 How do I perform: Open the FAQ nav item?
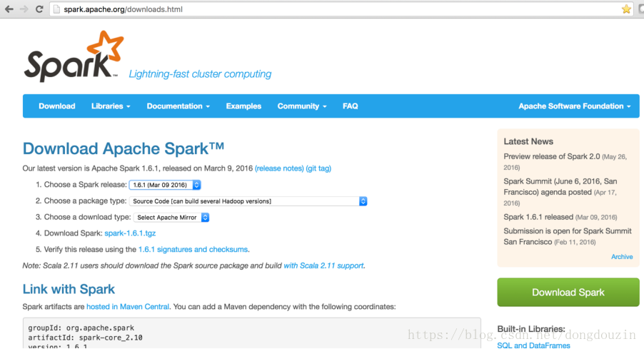click(351, 106)
